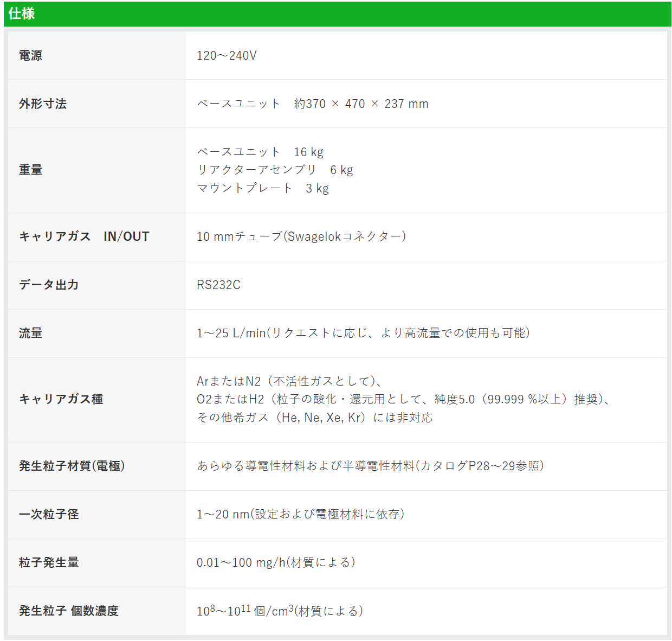The image size is (672, 641).
Task: Click the 発生粒子 個数濃度 value cell
Action: 282,611
